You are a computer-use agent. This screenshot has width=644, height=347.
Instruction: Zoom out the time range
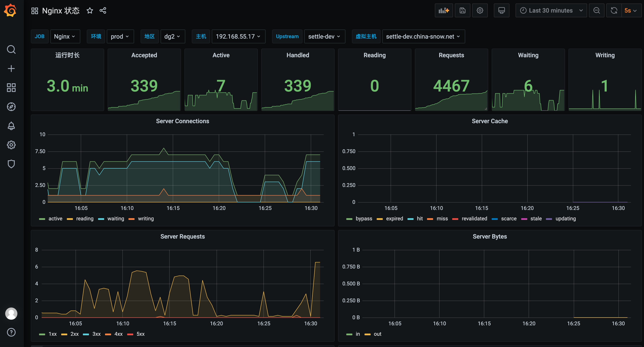pos(596,10)
